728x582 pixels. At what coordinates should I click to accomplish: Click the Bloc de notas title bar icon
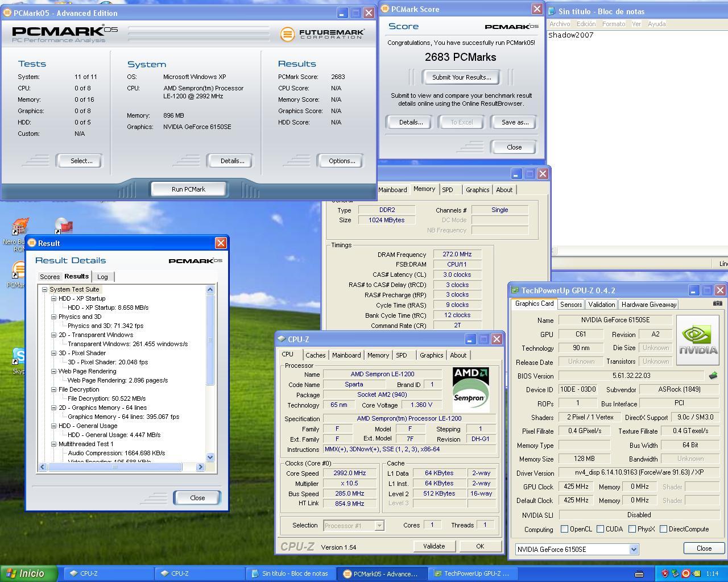click(552, 11)
